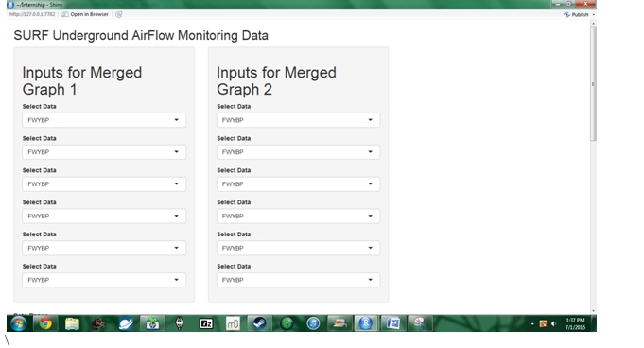Maximize the Shiny window
The width and height of the screenshot is (644, 348).
(569, 4)
